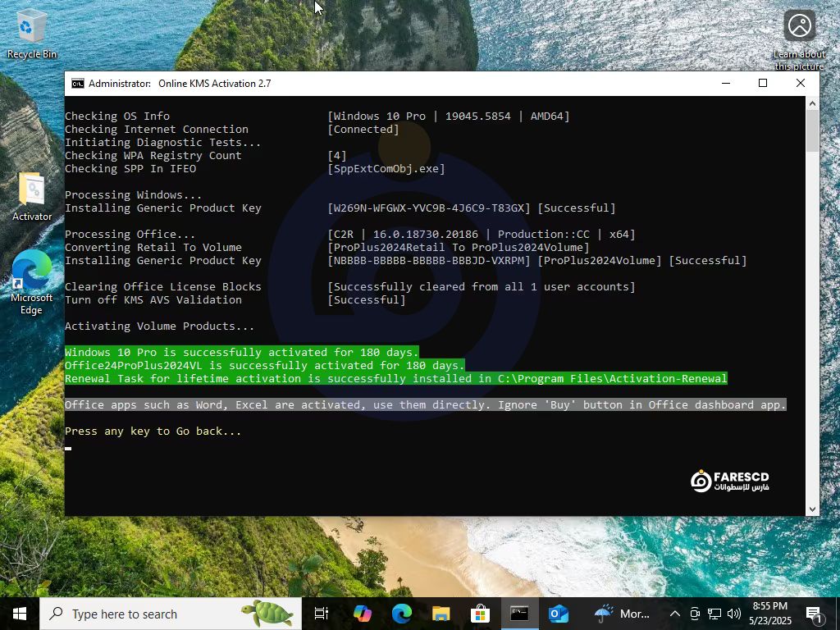This screenshot has height=630, width=840.
Task: Open File Explorer from the taskbar
Action: [441, 614]
